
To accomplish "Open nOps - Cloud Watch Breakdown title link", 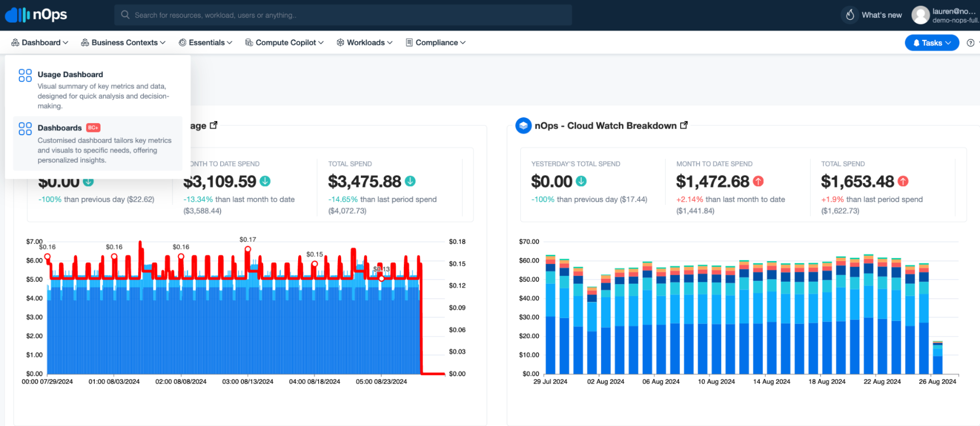I will [x=605, y=126].
